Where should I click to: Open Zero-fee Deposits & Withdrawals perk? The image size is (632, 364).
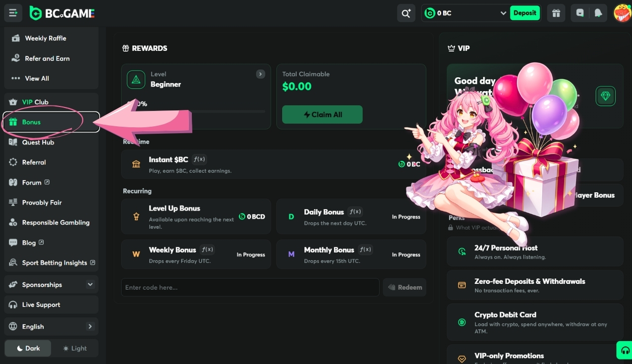click(x=535, y=285)
